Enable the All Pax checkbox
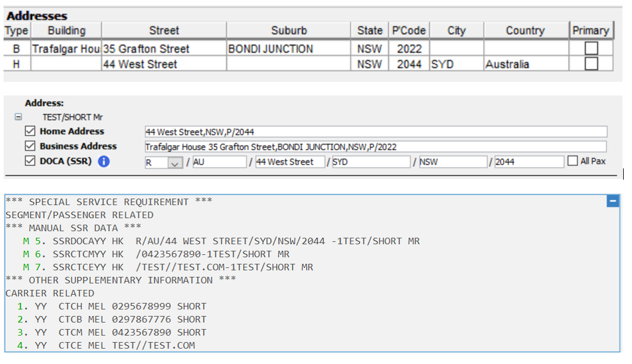 tap(572, 161)
